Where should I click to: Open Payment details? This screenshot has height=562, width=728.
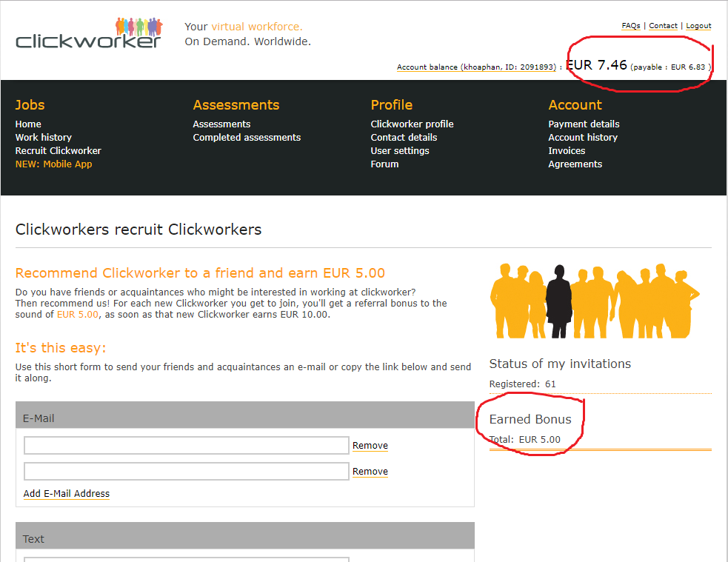pos(584,124)
